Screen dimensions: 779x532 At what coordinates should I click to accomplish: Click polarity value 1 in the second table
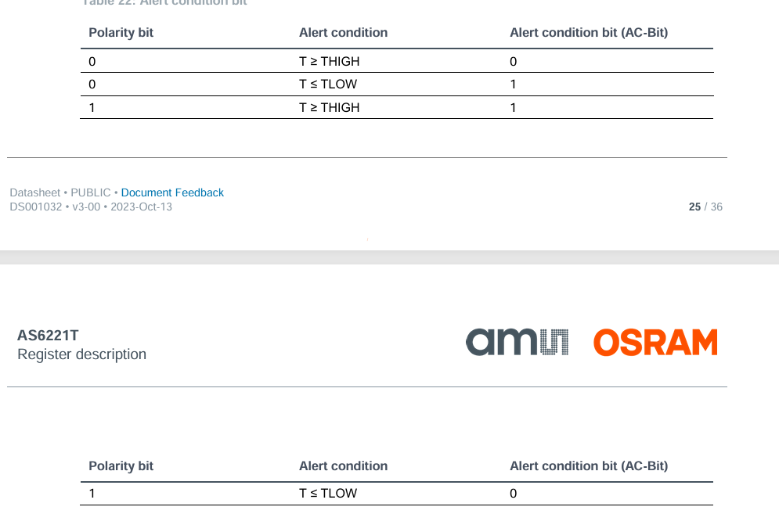point(92,494)
